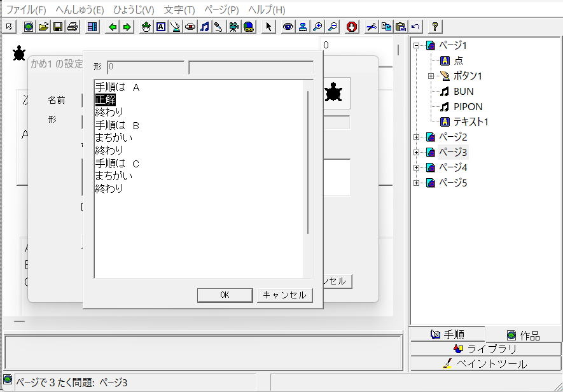
Task: Collapse the ページ1 tree node
Action: point(416,46)
